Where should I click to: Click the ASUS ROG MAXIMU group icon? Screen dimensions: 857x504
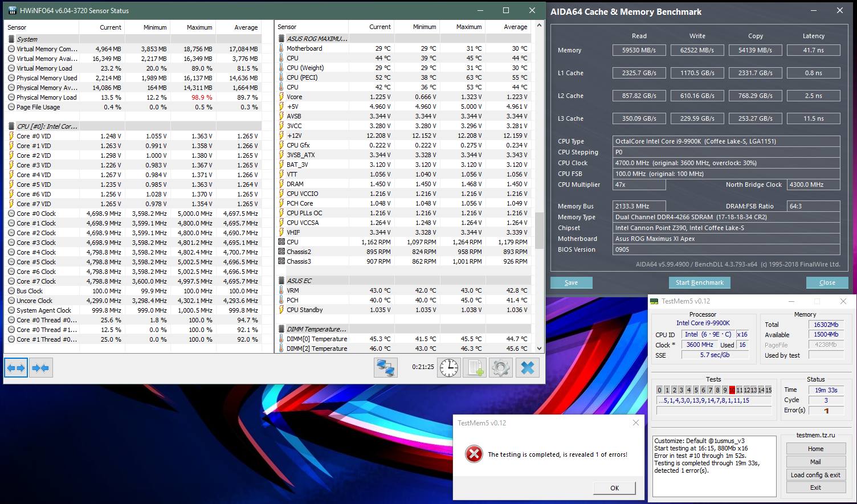[x=281, y=39]
